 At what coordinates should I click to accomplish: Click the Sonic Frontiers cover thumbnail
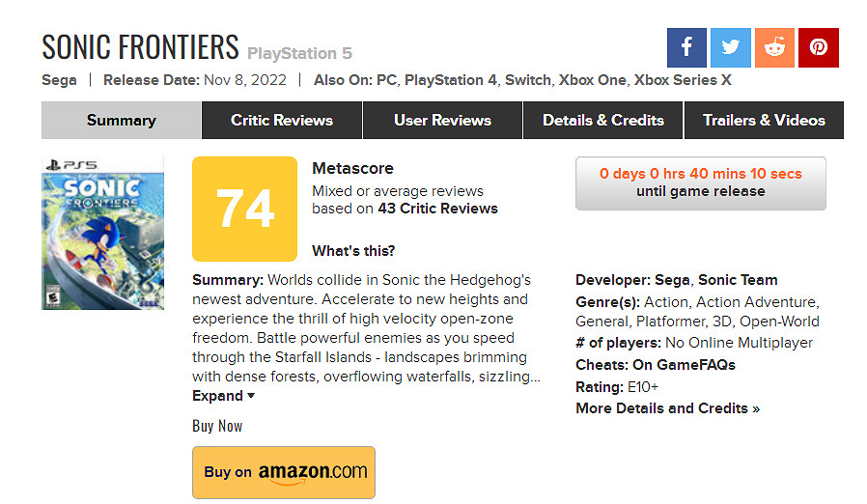point(103,233)
